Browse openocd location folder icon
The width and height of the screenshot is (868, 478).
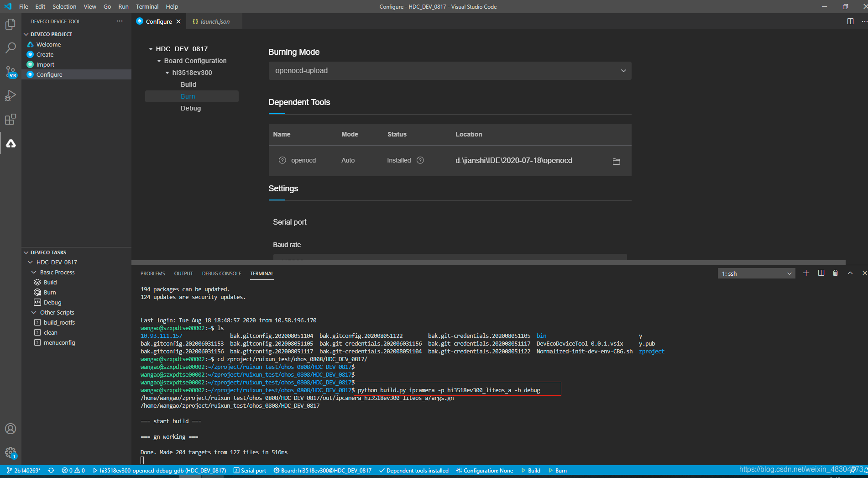click(x=616, y=161)
